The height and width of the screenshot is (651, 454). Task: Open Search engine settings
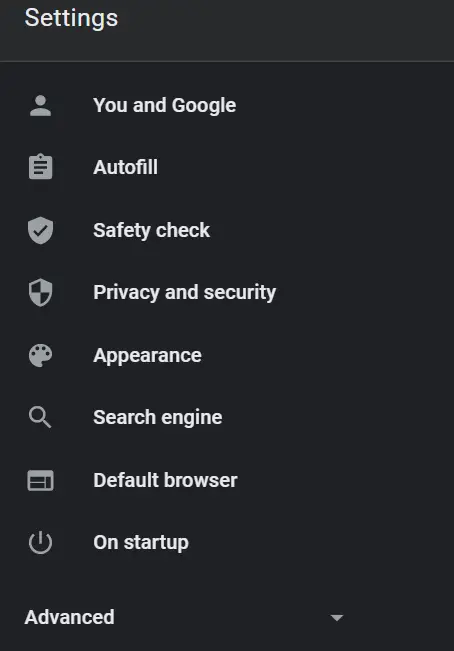[158, 418]
